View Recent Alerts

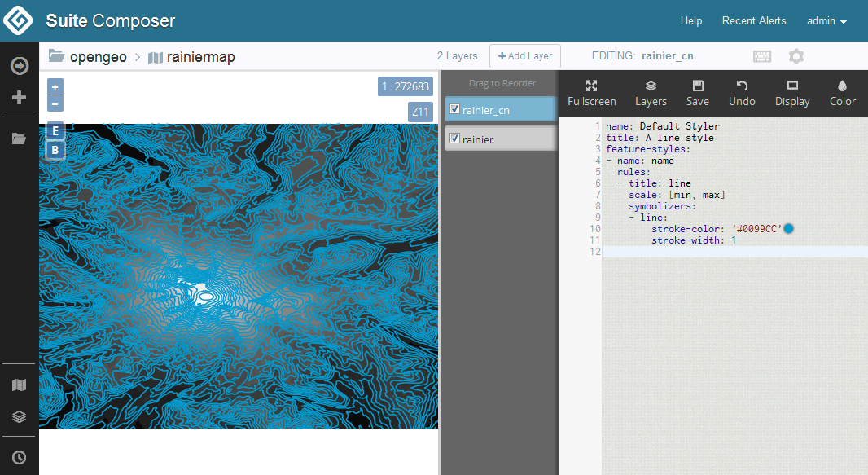tap(754, 21)
